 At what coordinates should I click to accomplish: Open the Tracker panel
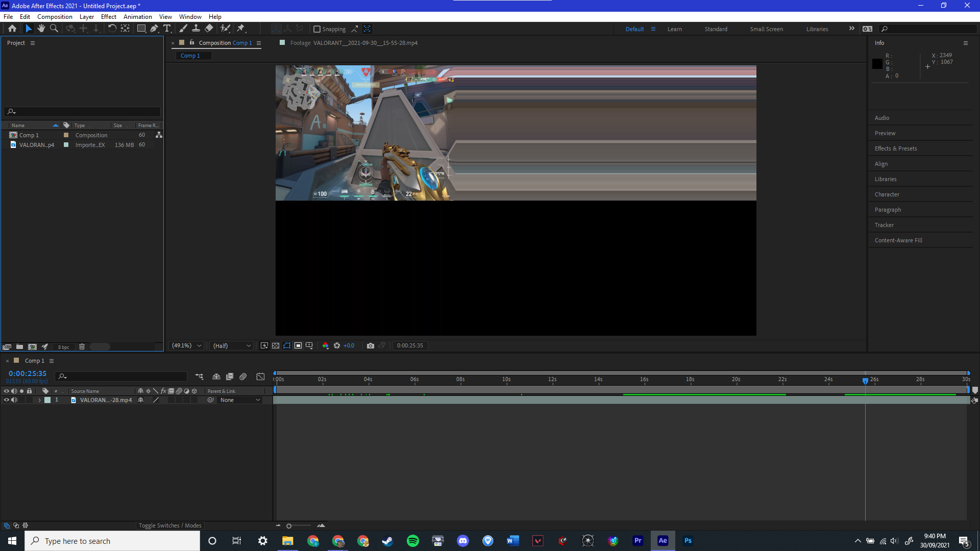click(x=884, y=225)
